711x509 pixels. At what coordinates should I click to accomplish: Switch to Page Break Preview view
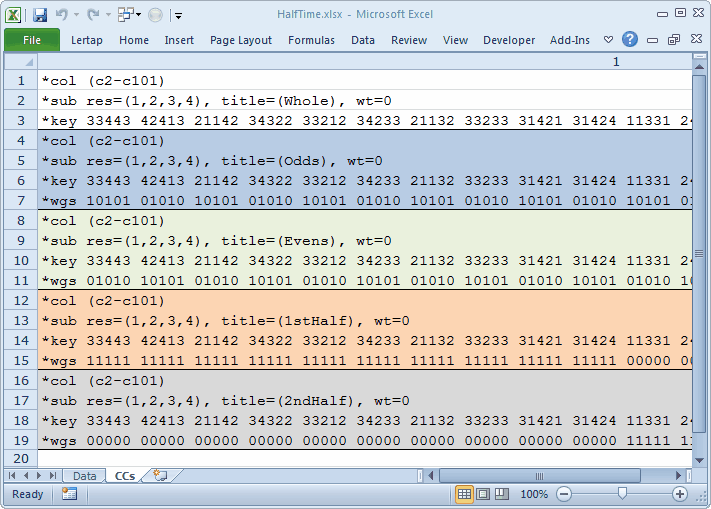click(x=501, y=494)
